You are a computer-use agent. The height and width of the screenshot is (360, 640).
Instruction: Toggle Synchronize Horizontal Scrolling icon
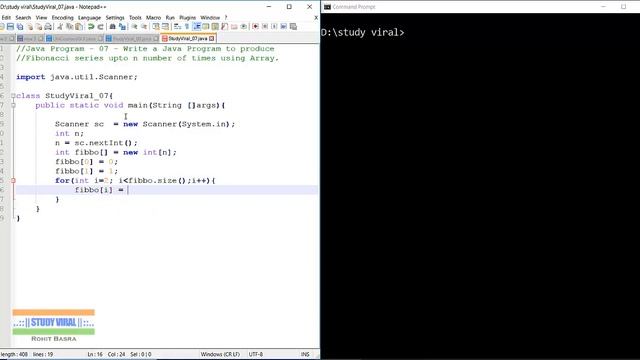165,27
